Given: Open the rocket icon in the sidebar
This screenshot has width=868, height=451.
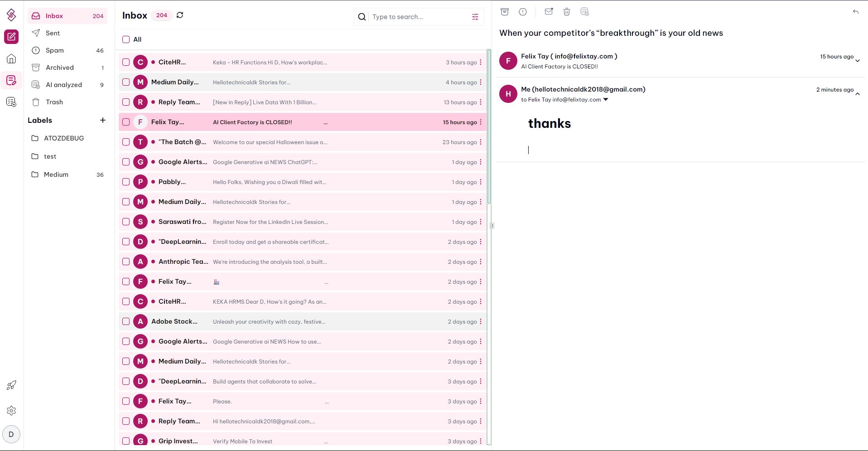Looking at the screenshot, I should pyautogui.click(x=11, y=385).
